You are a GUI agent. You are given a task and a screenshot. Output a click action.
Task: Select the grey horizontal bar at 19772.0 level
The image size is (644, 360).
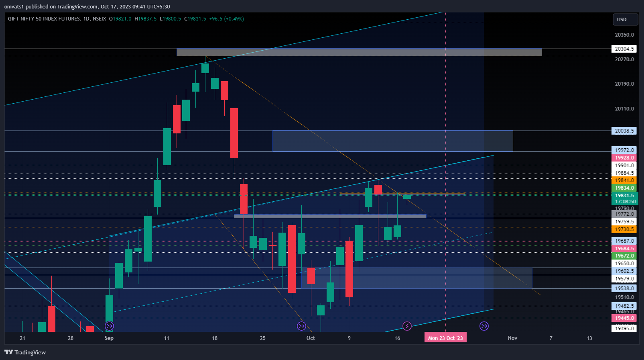tap(330, 216)
